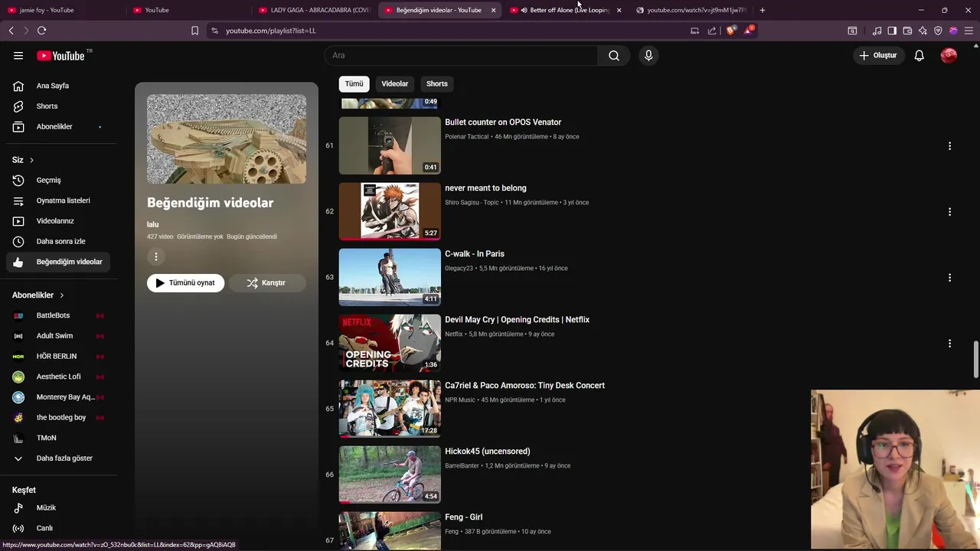Viewport: 980px width, 551px height.
Task: Select the Tümü filter chip
Action: 354,83
